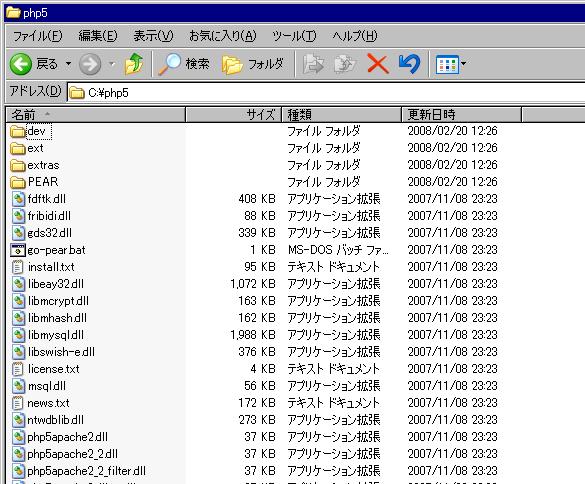Select the go-pear.bat file icon
This screenshot has height=484, width=585.
tap(18, 250)
